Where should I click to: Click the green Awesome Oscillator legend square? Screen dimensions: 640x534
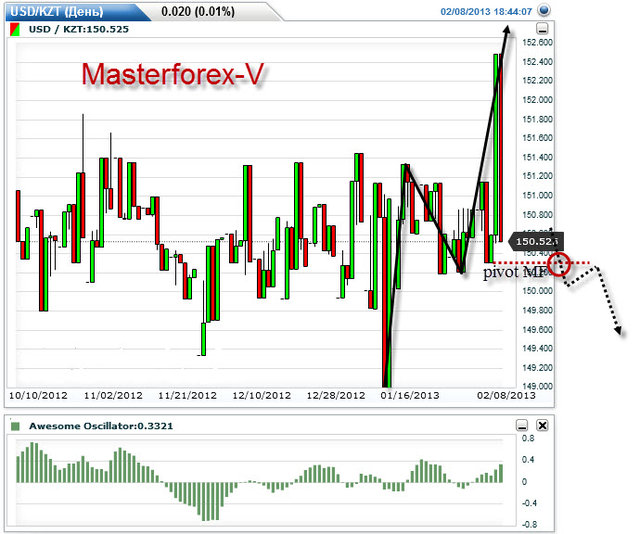point(14,426)
